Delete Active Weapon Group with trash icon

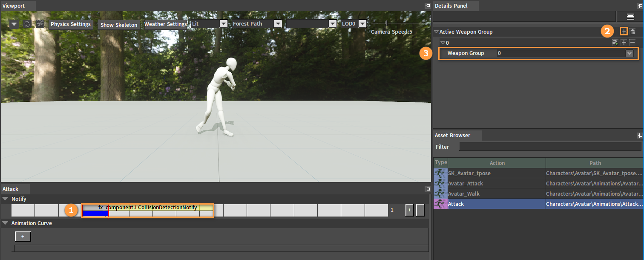(633, 32)
